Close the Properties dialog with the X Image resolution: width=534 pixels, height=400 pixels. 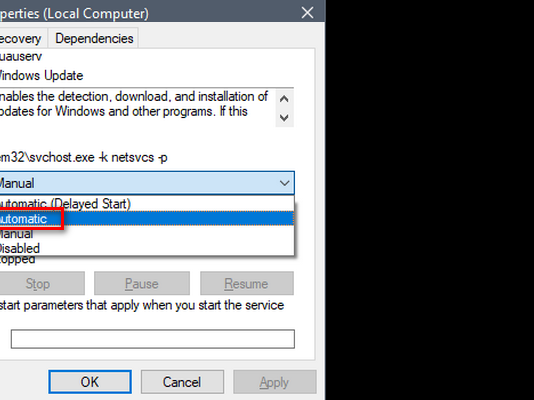click(307, 13)
